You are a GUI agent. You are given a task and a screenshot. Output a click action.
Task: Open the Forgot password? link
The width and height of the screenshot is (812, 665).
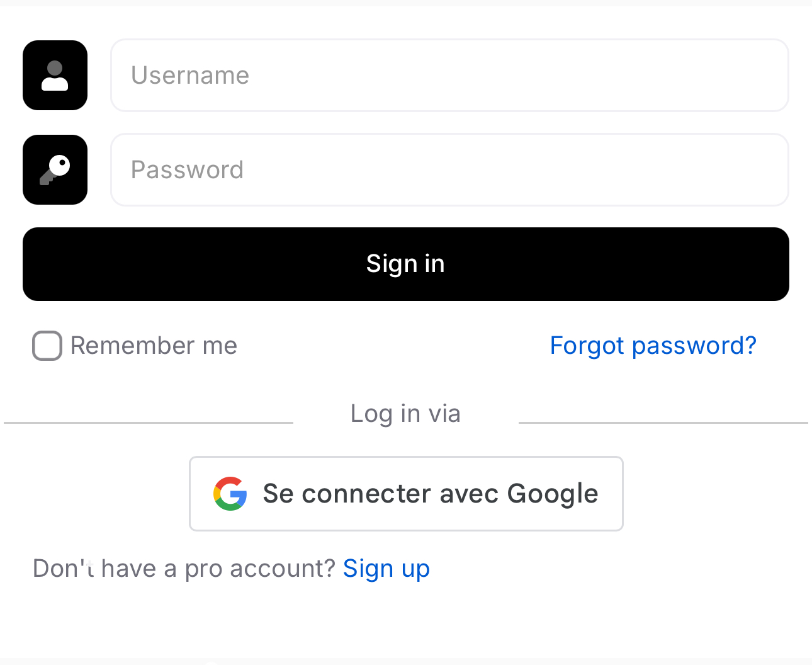click(x=653, y=346)
